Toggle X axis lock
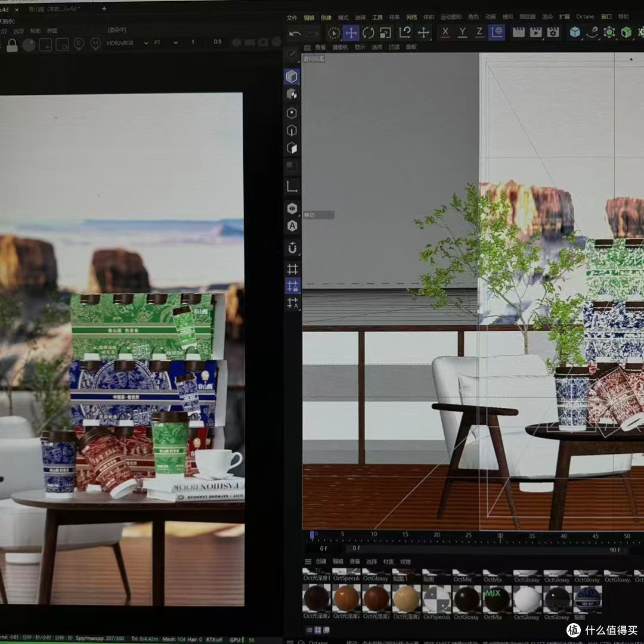 click(x=445, y=32)
